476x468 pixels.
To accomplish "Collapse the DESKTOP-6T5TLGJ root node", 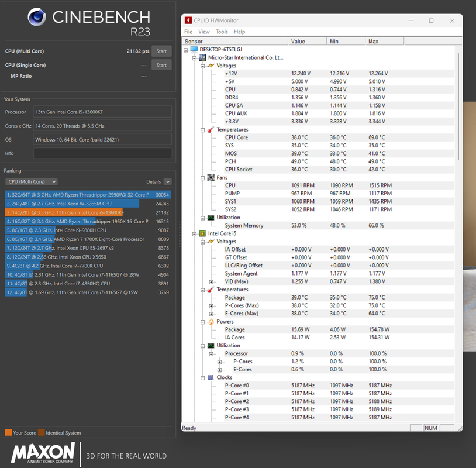I will [x=186, y=50].
